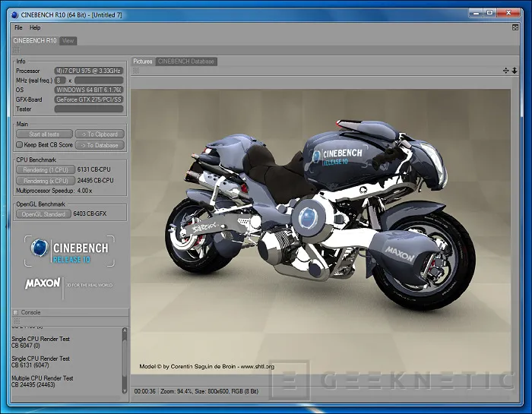Click the MAXON logo in left panel

[x=43, y=283]
